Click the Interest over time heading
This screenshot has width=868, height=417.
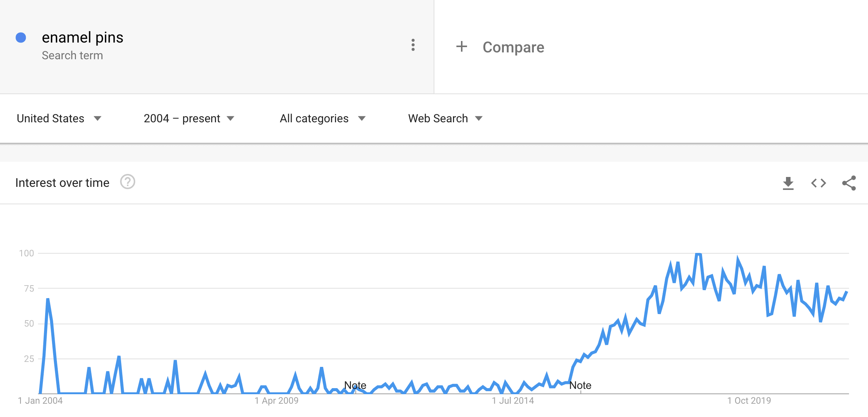[62, 183]
